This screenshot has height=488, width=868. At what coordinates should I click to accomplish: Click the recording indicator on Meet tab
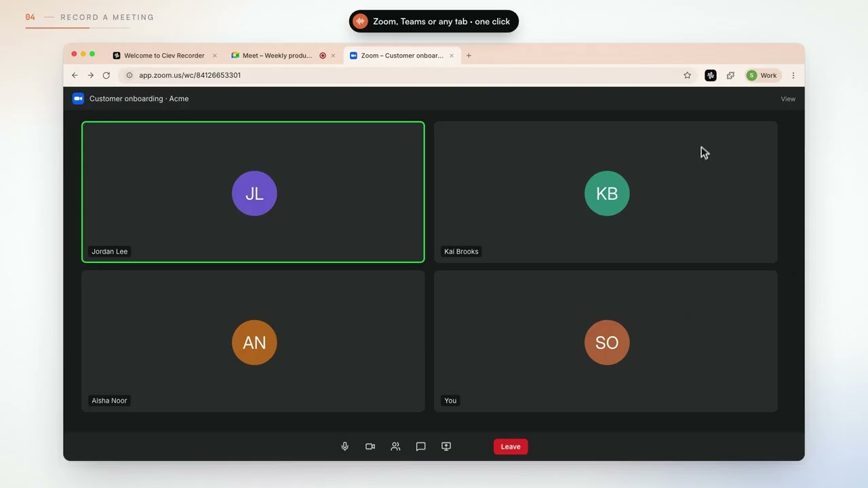point(323,56)
